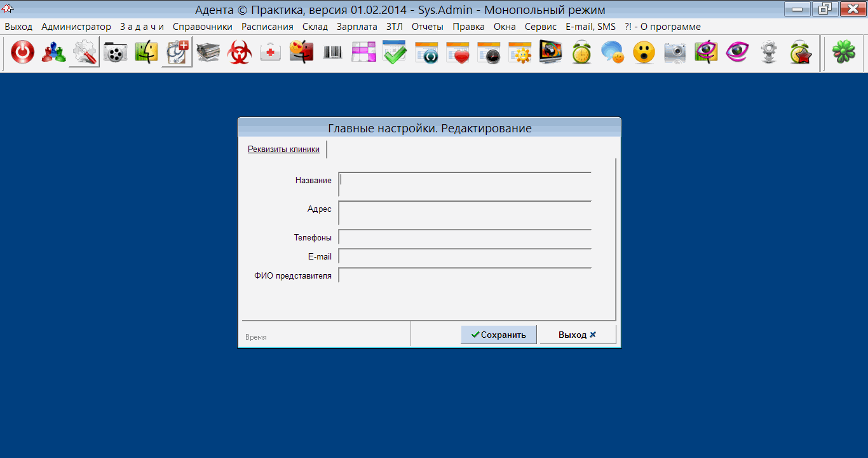The height and width of the screenshot is (458, 868).
Task: Select the barcode toolbar icon
Action: (x=332, y=53)
